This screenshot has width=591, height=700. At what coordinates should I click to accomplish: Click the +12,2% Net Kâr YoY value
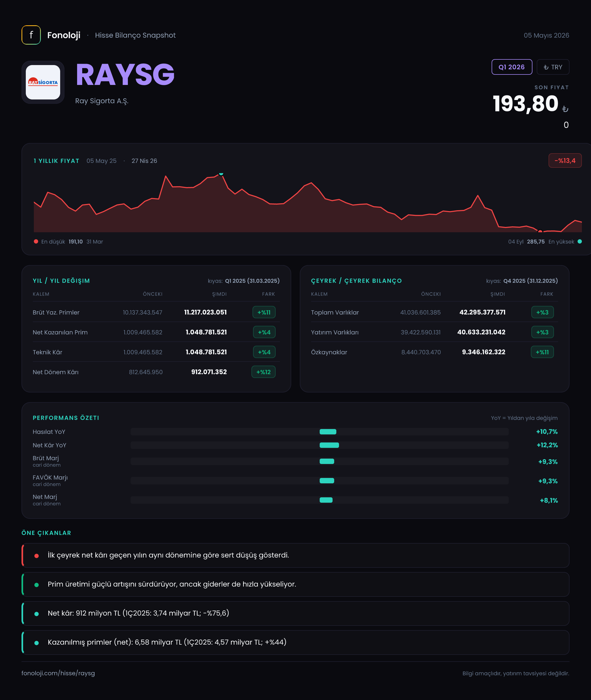click(547, 445)
